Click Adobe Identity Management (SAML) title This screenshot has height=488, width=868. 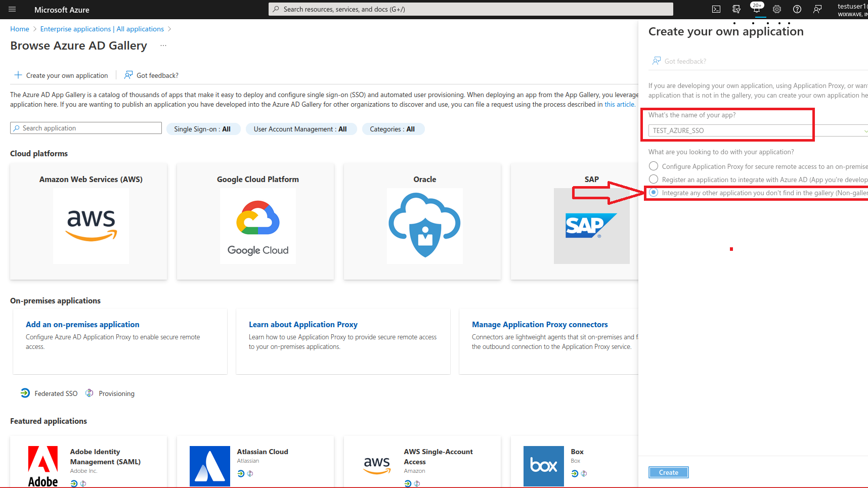[x=105, y=457]
